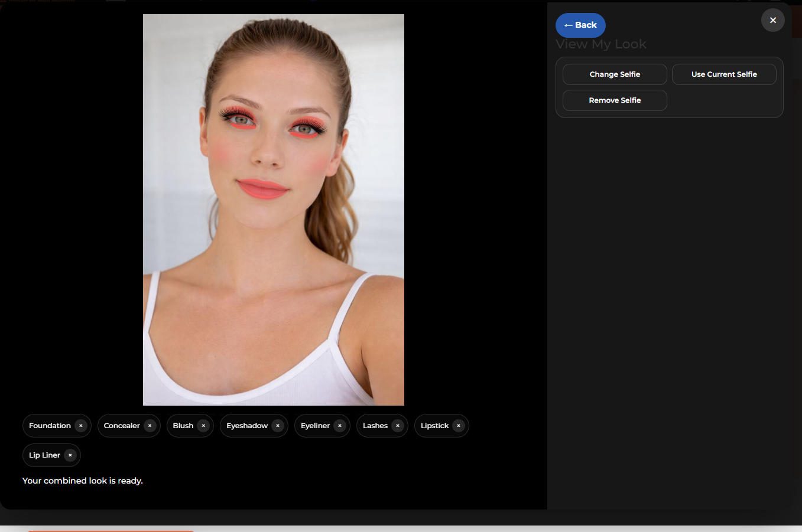Click the makeup preview photo
The height and width of the screenshot is (532, 802).
click(x=273, y=209)
